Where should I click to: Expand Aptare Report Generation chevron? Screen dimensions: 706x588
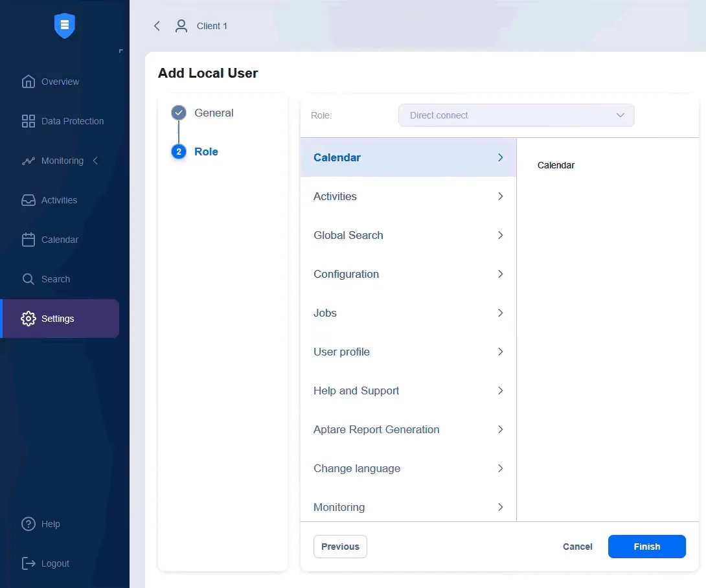point(500,429)
